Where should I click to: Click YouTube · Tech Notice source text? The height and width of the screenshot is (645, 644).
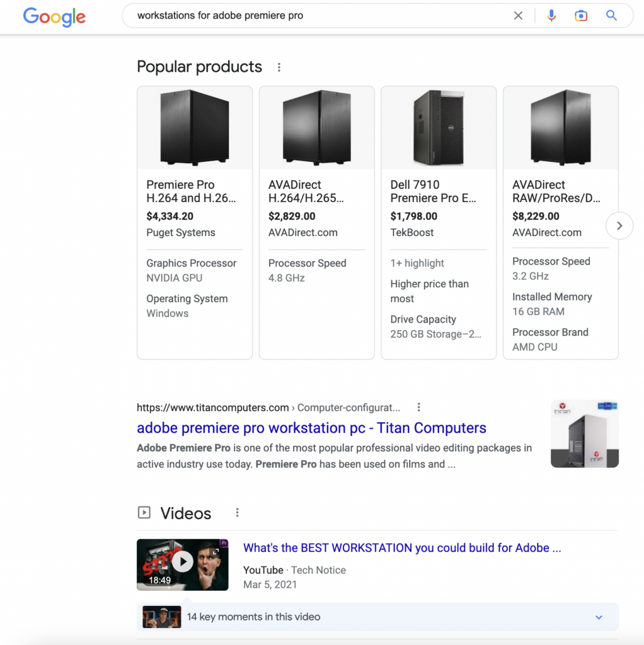point(294,570)
